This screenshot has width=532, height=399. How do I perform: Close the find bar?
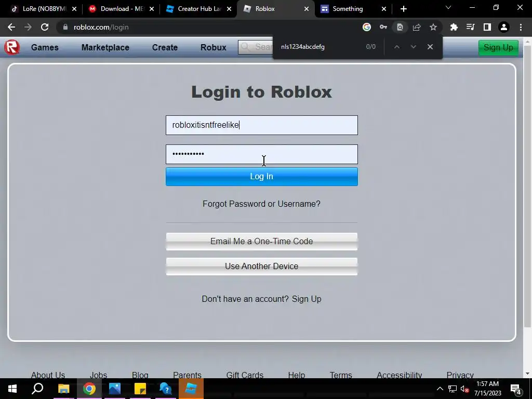point(430,47)
